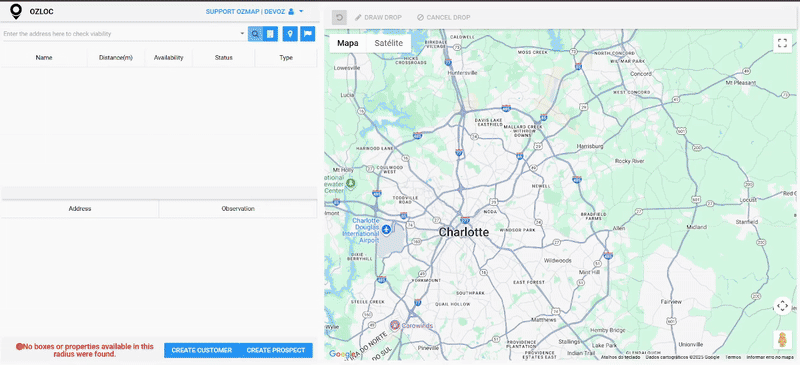Screen dimensions: 800x365
Task: Click the address viability search field
Action: pos(120,34)
